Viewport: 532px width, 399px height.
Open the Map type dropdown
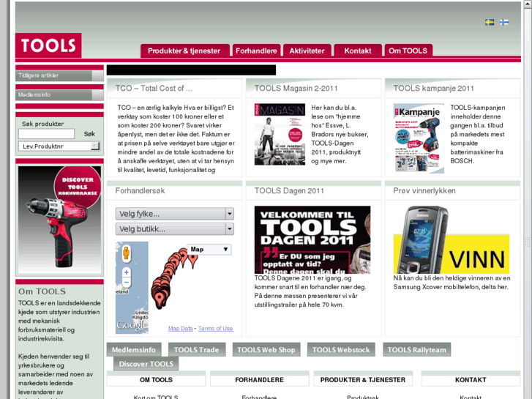click(x=209, y=250)
